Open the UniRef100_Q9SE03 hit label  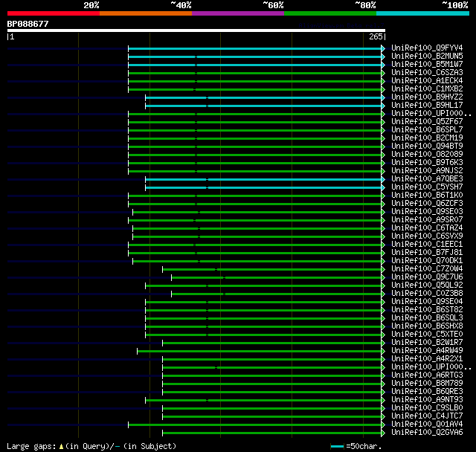tap(427, 211)
